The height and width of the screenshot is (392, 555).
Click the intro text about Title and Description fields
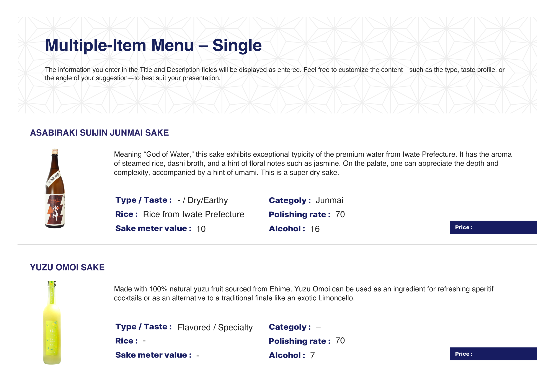[x=274, y=74]
